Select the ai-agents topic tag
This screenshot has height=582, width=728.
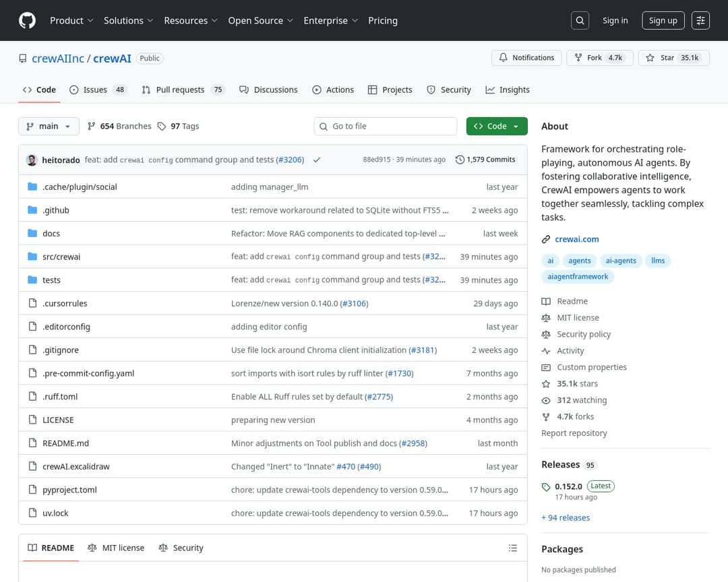621,261
